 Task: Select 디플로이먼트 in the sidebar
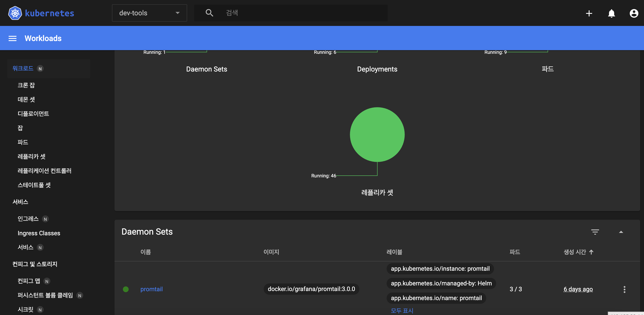tap(33, 114)
